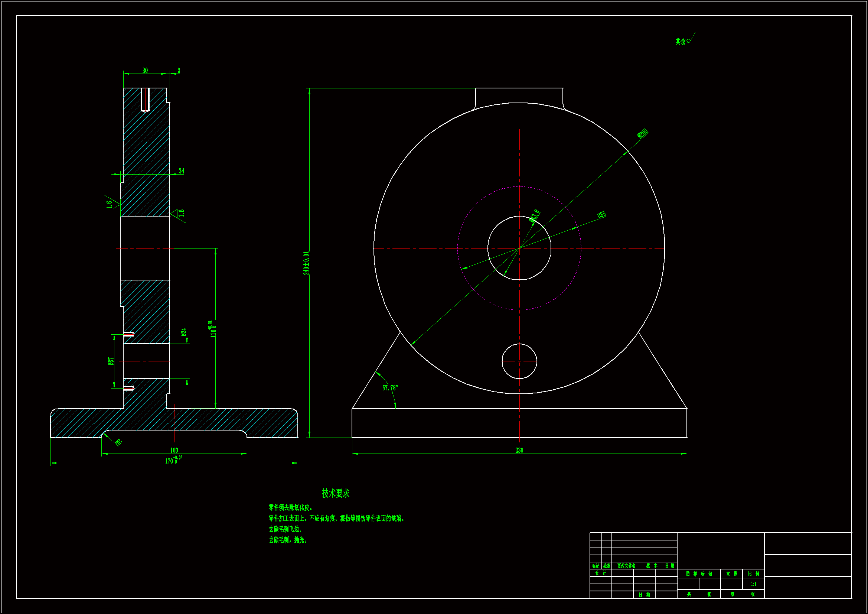Click the 100 slot width dimension
This screenshot has height=614, width=868.
click(174, 450)
